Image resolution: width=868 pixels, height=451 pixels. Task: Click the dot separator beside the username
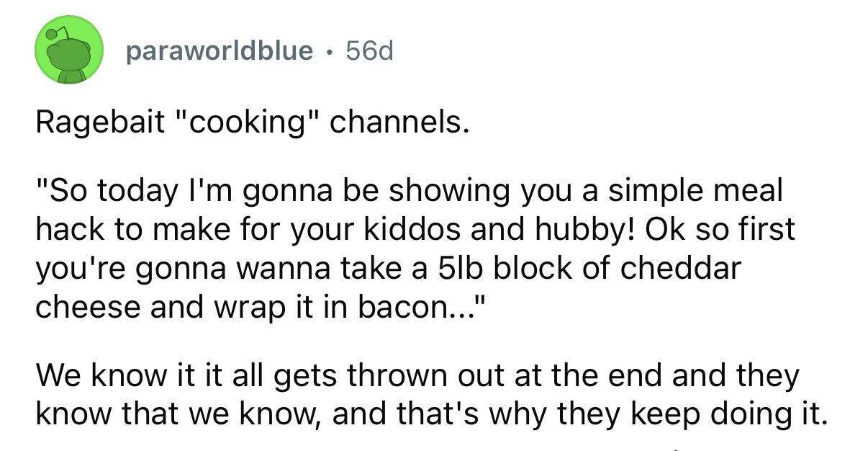pyautogui.click(x=330, y=52)
